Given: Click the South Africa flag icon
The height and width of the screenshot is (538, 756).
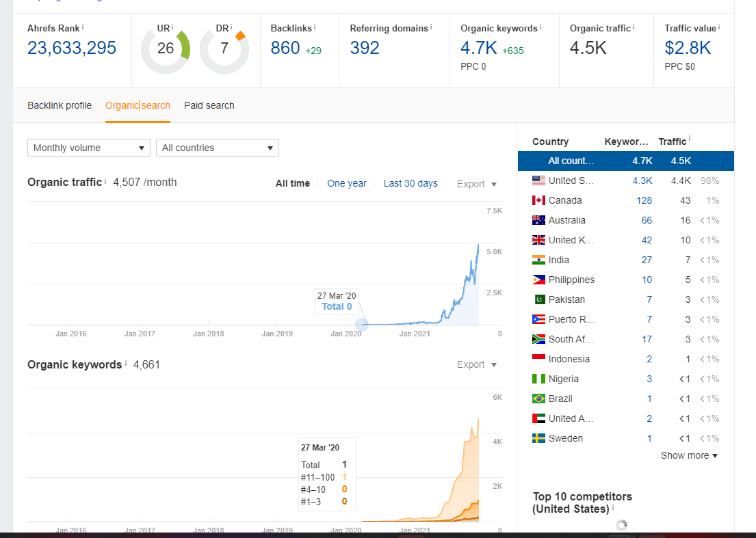Looking at the screenshot, I should coord(538,339).
